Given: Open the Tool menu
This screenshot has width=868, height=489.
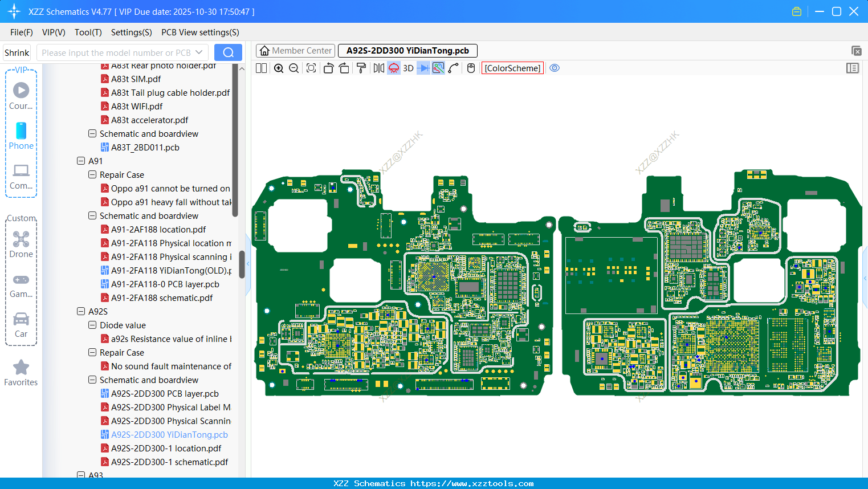Looking at the screenshot, I should click(x=88, y=32).
